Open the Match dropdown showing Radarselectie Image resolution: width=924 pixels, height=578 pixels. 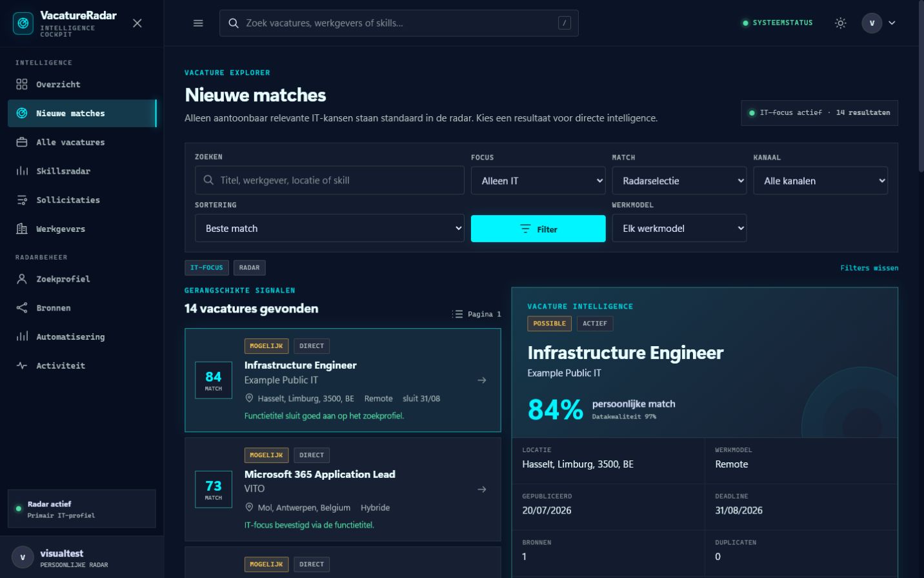tap(679, 181)
